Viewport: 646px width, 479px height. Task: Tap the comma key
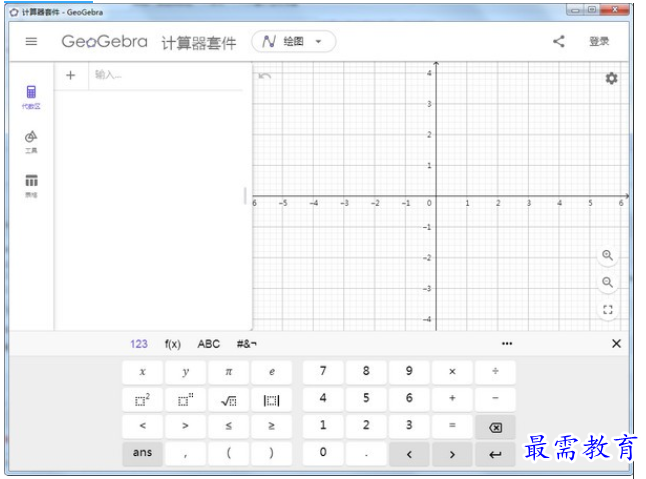pyautogui.click(x=185, y=453)
